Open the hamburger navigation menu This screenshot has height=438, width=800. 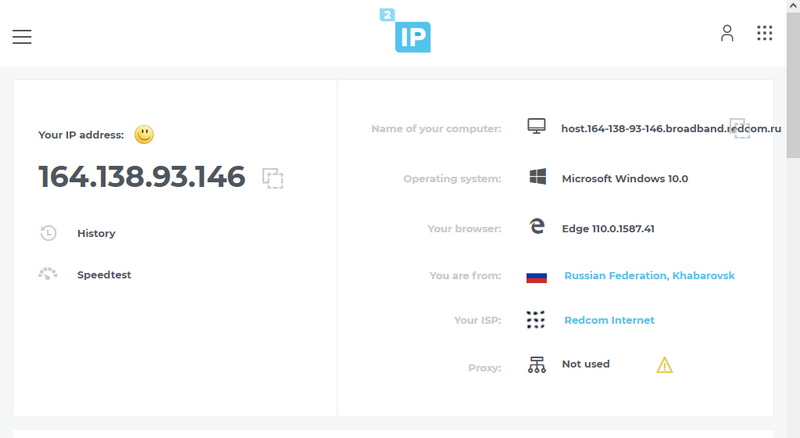point(22,37)
